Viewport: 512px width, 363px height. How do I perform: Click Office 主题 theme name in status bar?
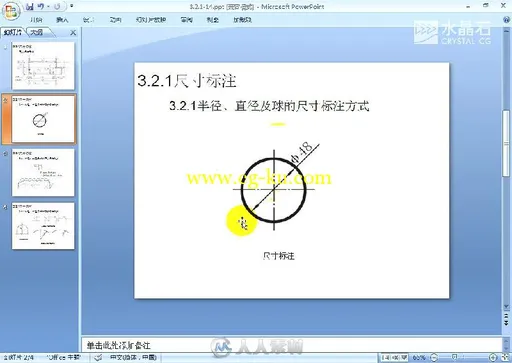coord(63,357)
